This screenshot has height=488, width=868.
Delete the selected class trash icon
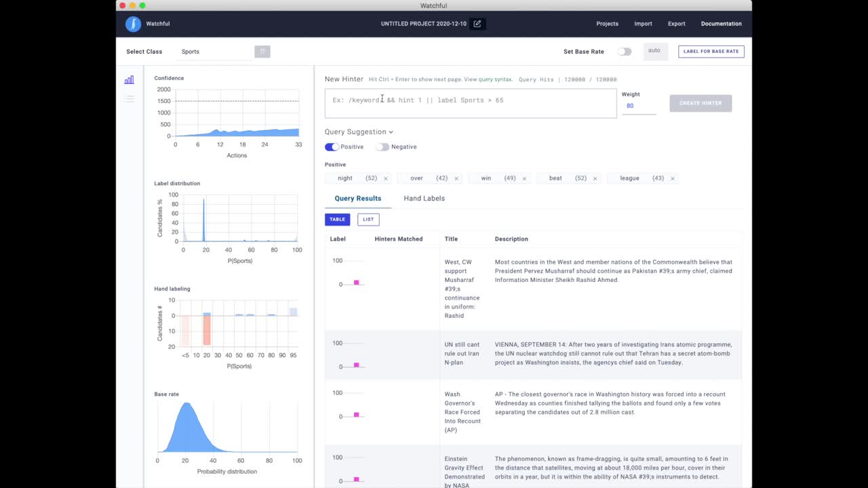coord(262,52)
